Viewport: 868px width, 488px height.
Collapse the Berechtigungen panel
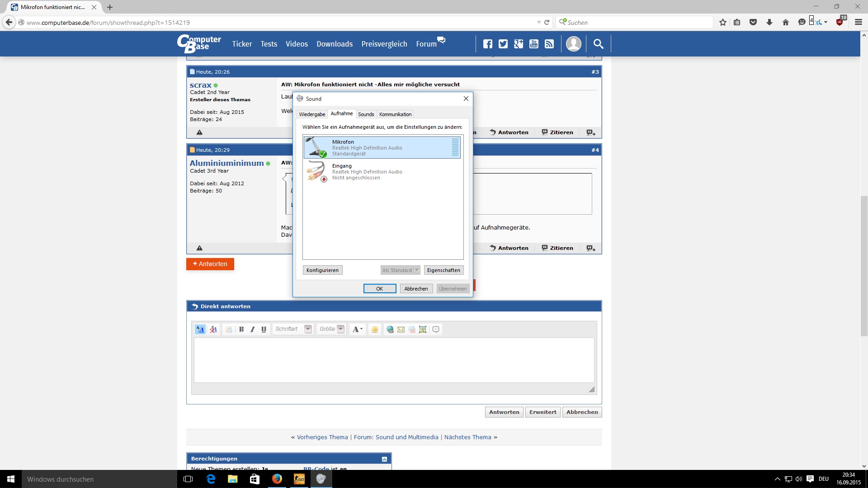384,459
